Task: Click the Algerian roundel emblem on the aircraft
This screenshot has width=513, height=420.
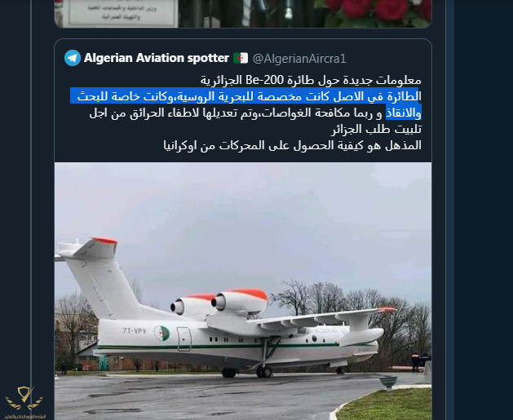Action: 162,333
